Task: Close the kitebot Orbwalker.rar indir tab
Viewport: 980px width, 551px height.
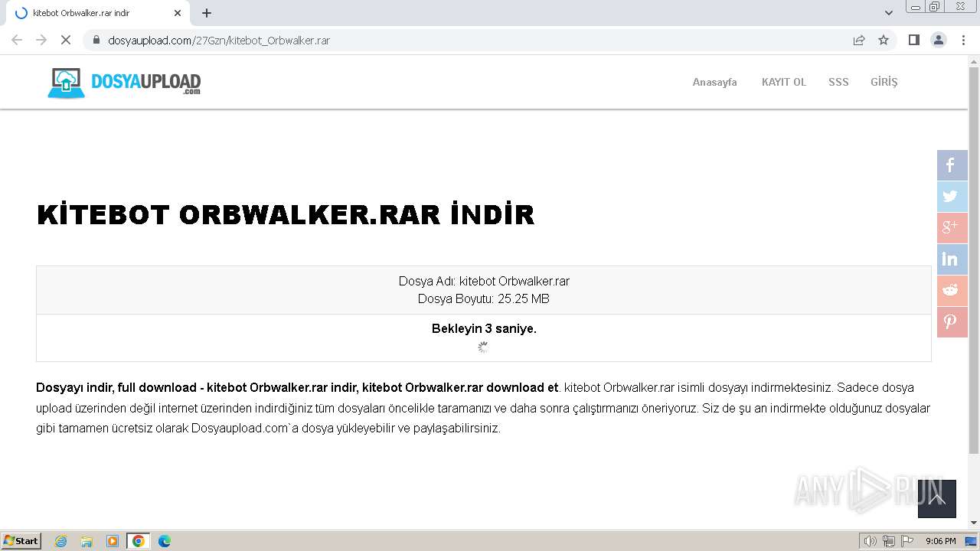Action: pyautogui.click(x=178, y=13)
